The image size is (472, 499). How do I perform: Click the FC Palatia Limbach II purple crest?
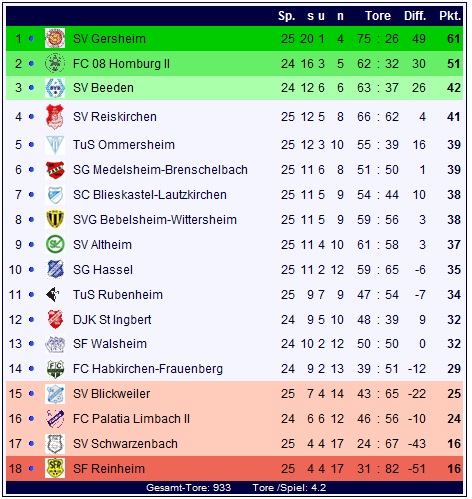[55, 419]
